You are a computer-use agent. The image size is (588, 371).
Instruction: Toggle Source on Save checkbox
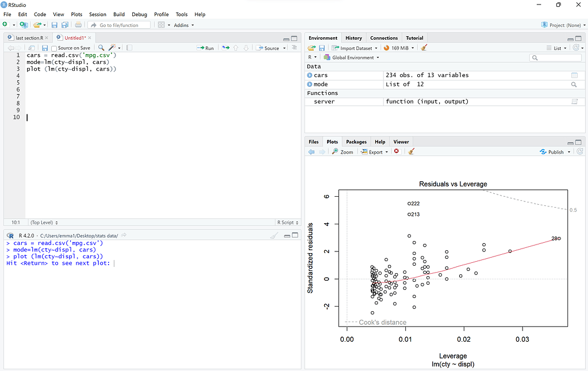54,48
